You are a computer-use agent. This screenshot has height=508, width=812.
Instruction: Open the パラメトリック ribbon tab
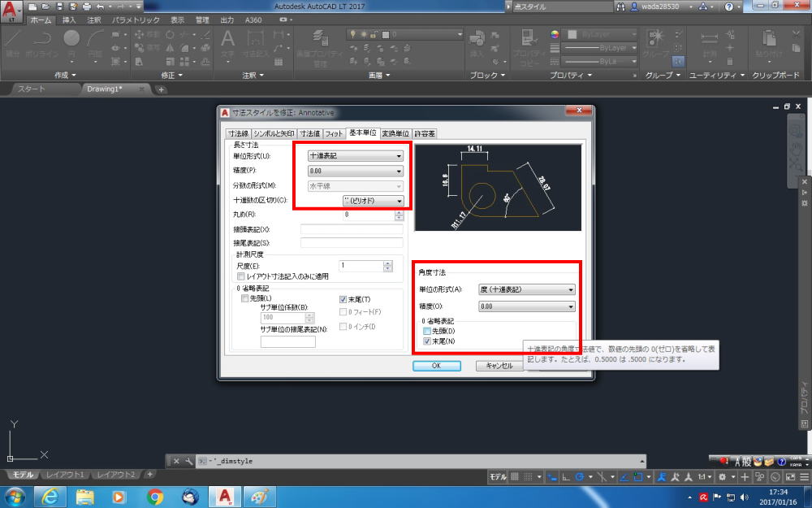pyautogui.click(x=136, y=20)
